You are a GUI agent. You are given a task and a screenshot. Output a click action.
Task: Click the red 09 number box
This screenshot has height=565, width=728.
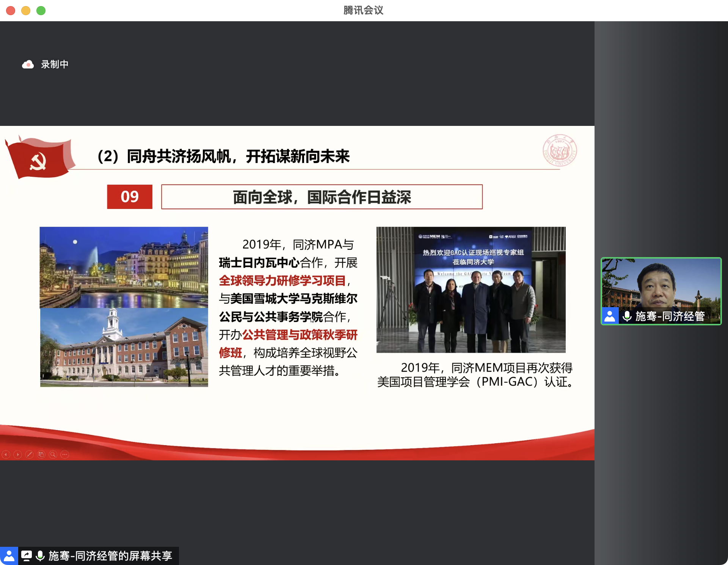[x=130, y=197]
